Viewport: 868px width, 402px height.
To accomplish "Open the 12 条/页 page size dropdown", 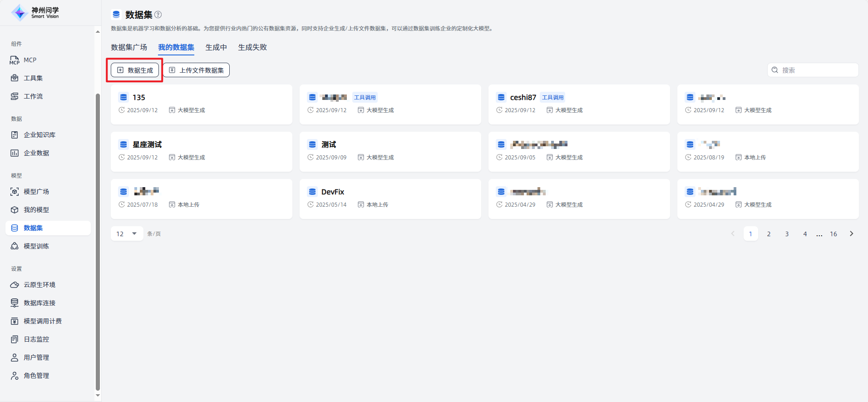I will (x=127, y=234).
